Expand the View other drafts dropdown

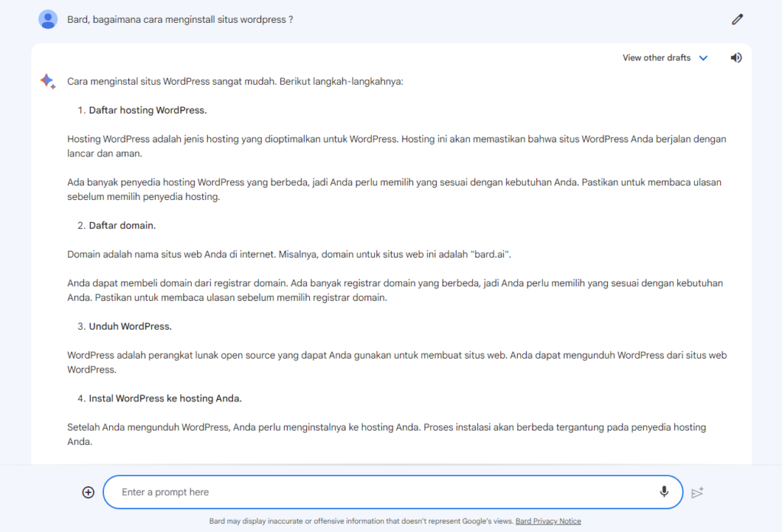coord(665,58)
